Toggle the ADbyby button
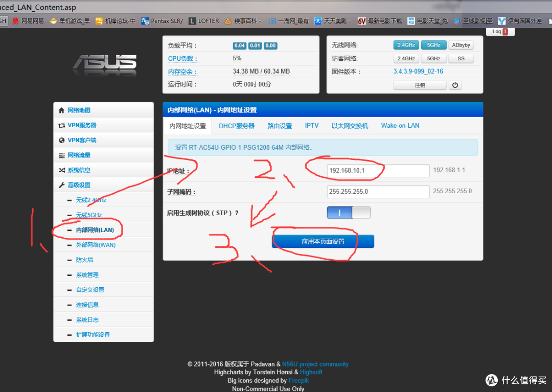552x392 pixels. pos(461,45)
